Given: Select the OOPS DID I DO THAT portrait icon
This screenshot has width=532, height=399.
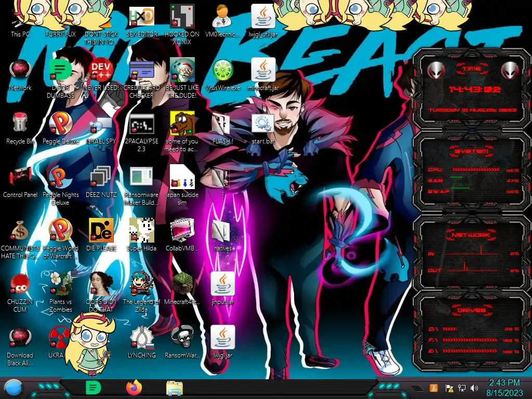Looking at the screenshot, I should point(101,293).
